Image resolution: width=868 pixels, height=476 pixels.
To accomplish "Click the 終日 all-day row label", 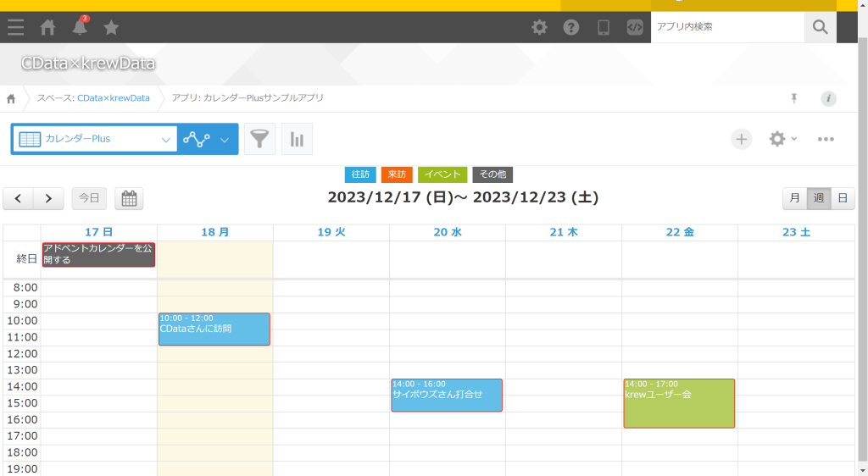I will (x=26, y=258).
